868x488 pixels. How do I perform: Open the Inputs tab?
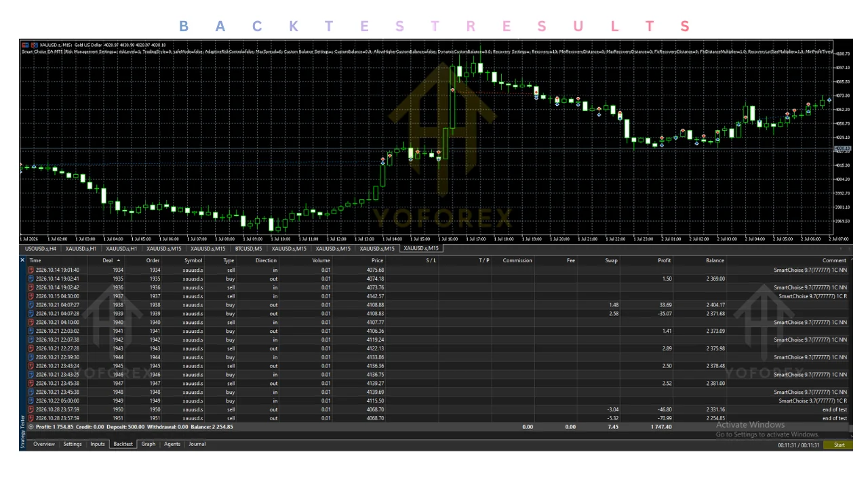point(98,444)
